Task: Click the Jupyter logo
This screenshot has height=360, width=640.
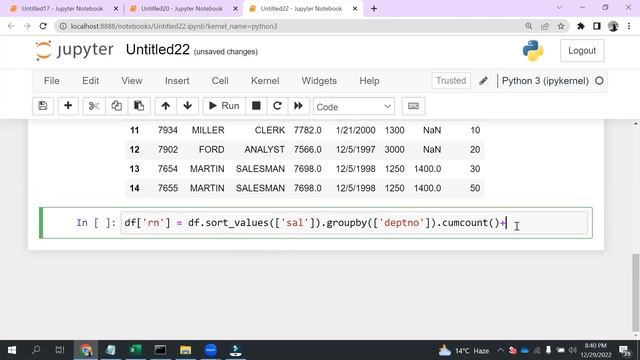Action: [x=74, y=50]
